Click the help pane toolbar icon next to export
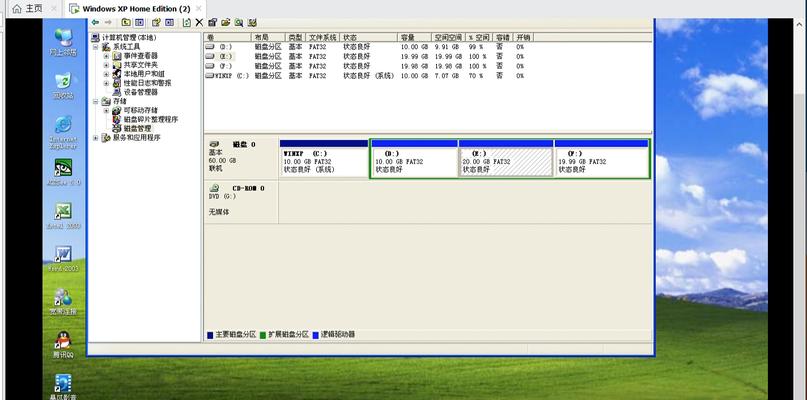 click(169, 23)
